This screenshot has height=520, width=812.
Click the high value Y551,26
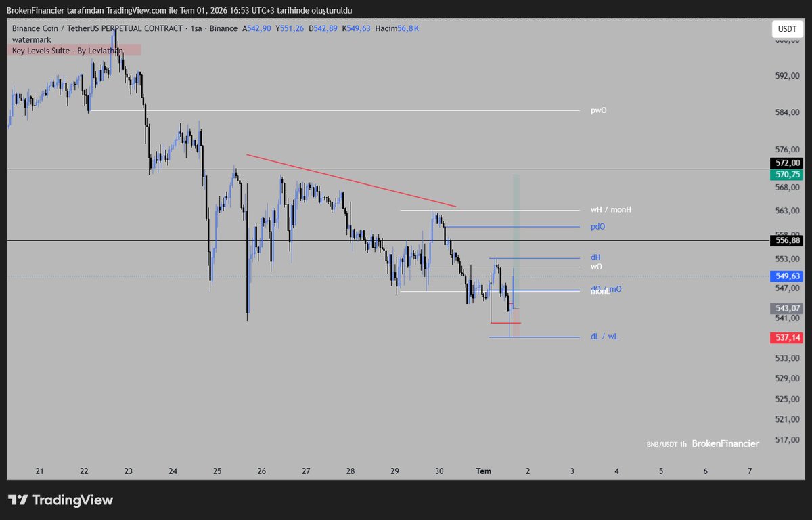[290, 28]
